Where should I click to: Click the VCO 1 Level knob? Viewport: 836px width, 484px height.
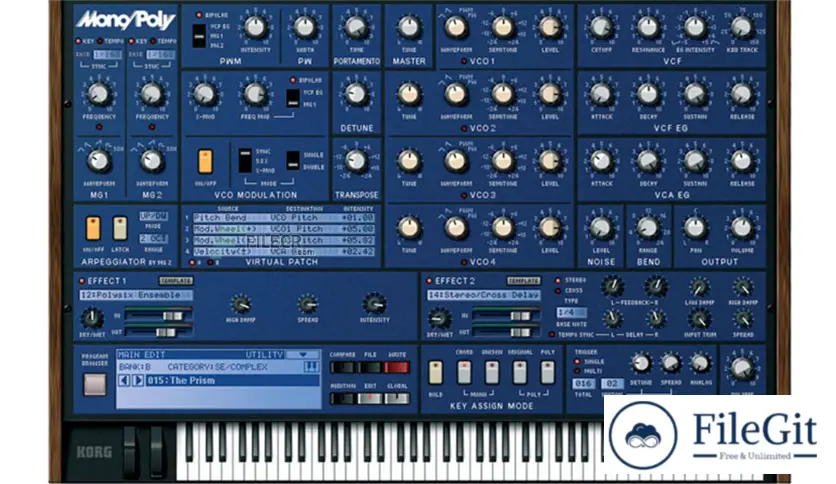[550, 27]
